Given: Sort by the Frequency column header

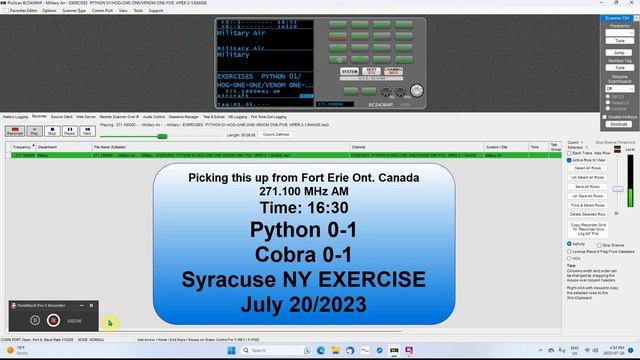Looking at the screenshot, I should coord(22,147).
